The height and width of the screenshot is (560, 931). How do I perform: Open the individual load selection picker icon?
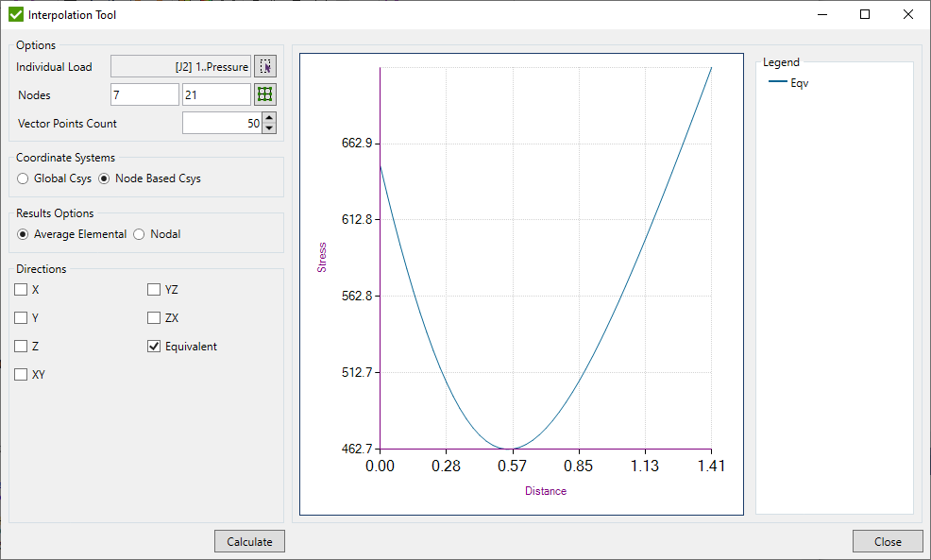(x=265, y=66)
